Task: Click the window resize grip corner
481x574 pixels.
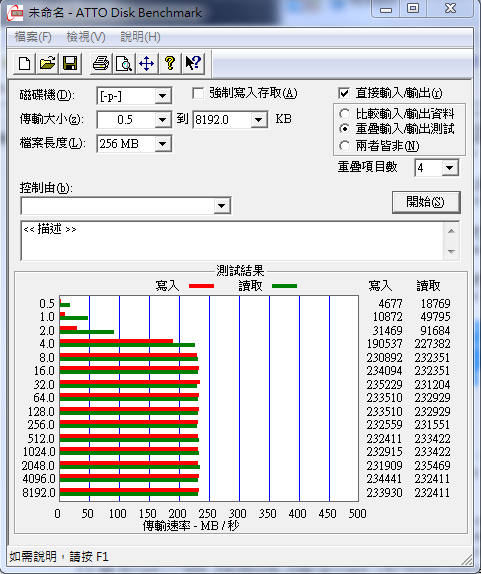Action: click(x=466, y=560)
